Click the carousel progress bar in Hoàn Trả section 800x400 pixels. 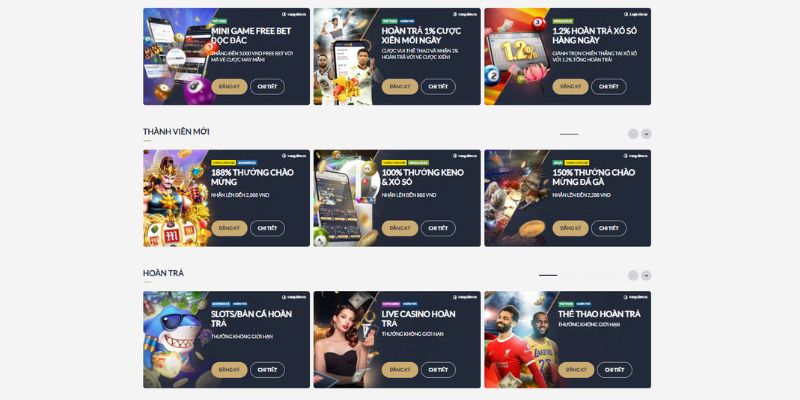(x=581, y=276)
